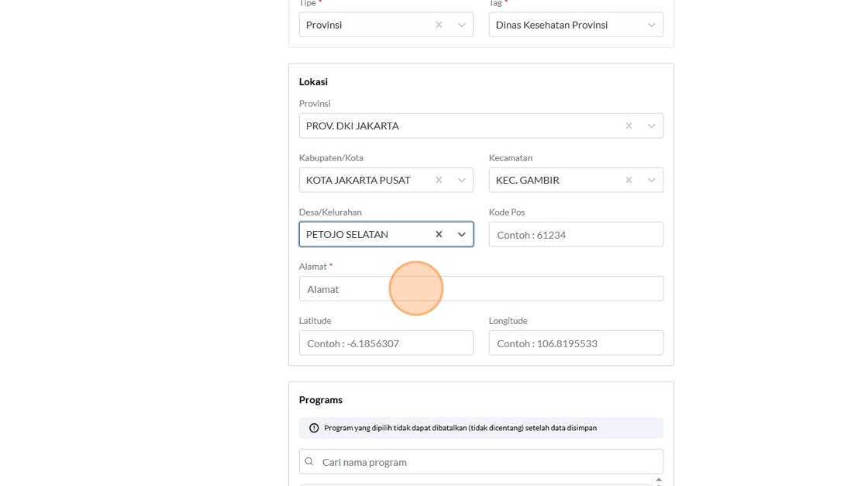Clear the Tipe Provinsi selection
This screenshot has height=486, width=868.
click(439, 25)
